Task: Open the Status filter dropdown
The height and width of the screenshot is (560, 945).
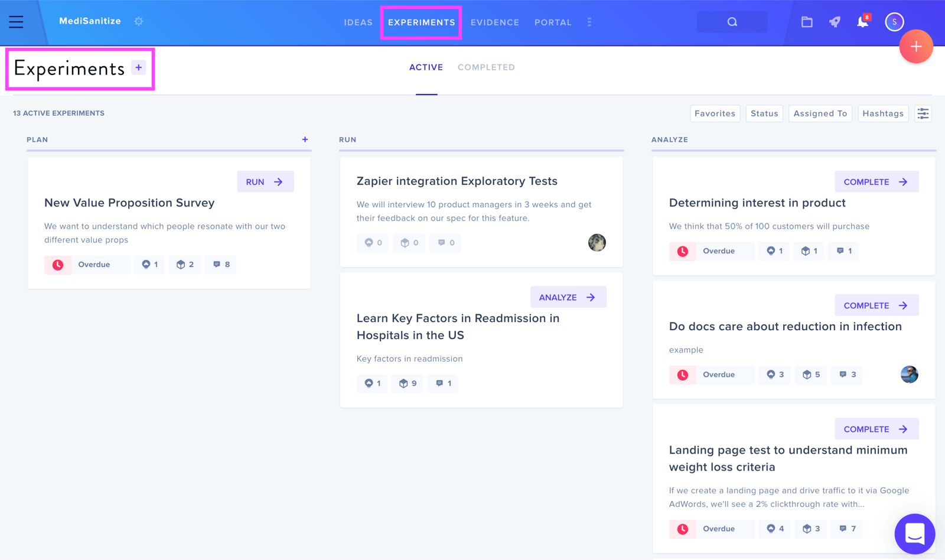Action: click(x=764, y=113)
